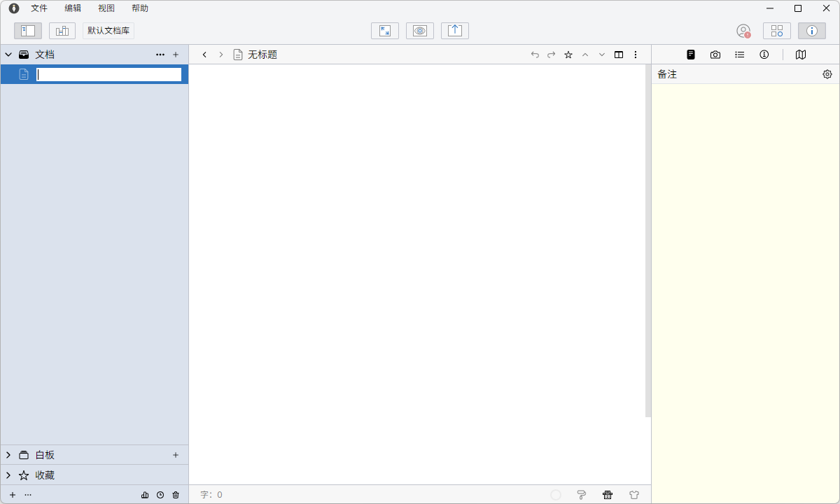Switch to the outline list tab

click(740, 55)
